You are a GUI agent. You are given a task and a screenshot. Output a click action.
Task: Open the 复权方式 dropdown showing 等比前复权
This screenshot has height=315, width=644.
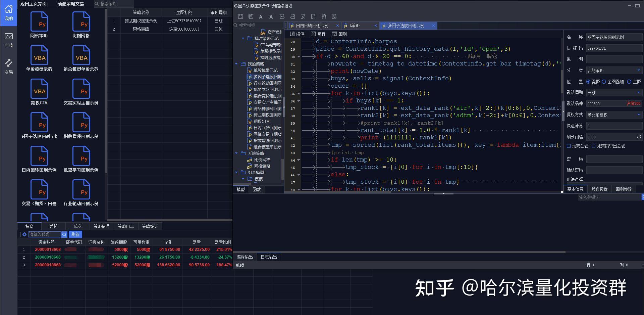614,115
